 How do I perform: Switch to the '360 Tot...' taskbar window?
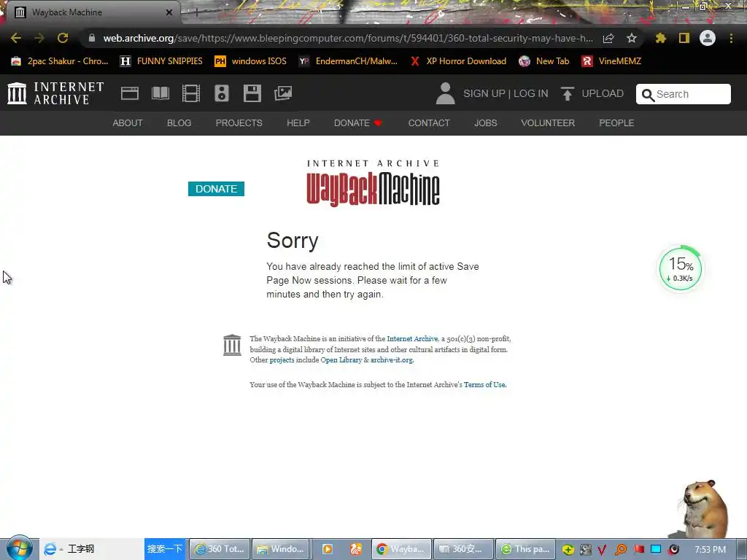pyautogui.click(x=219, y=549)
